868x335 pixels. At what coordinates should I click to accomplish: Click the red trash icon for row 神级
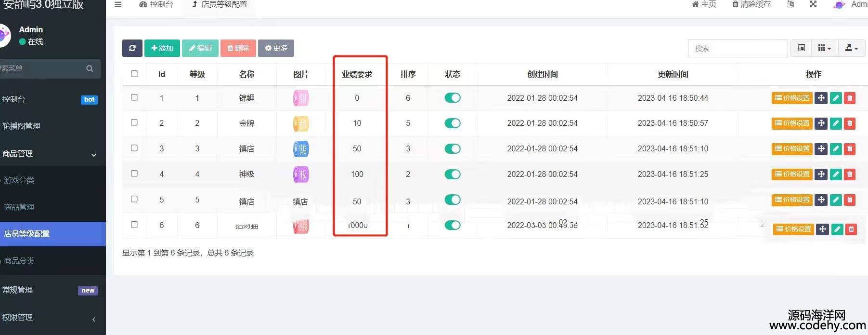pos(850,174)
